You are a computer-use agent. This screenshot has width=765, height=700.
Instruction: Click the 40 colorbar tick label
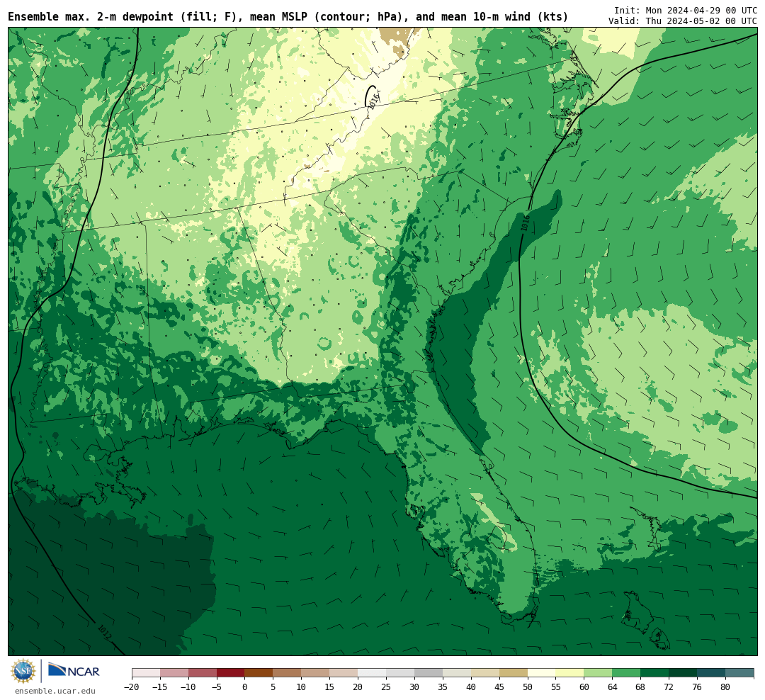point(471,687)
